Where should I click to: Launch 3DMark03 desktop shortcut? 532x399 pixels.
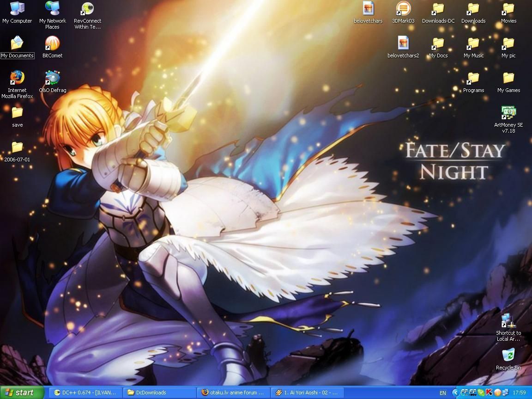pos(404,12)
